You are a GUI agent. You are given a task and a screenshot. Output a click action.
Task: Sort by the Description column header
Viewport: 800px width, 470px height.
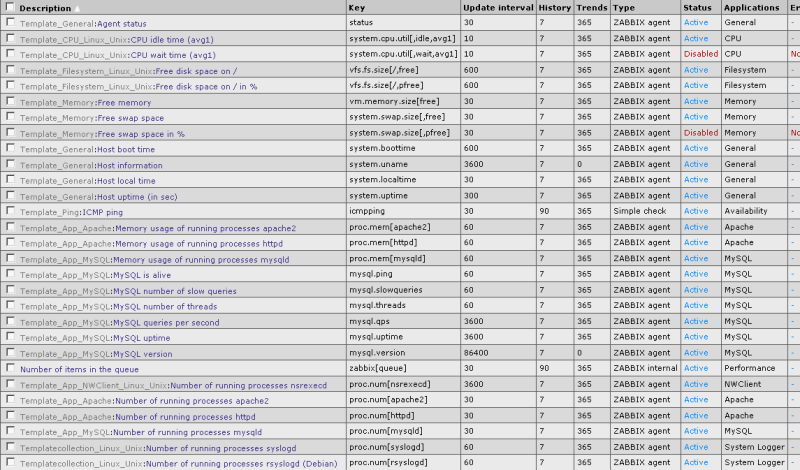click(45, 8)
